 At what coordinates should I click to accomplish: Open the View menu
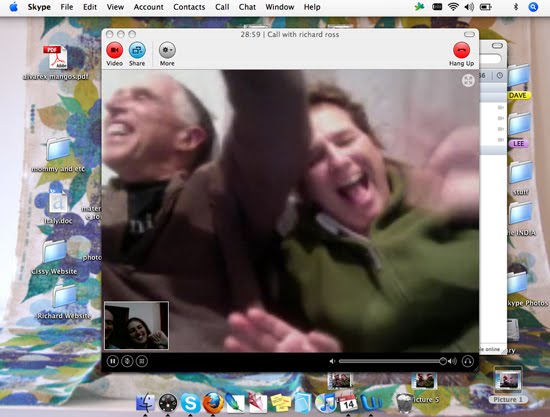tap(115, 7)
